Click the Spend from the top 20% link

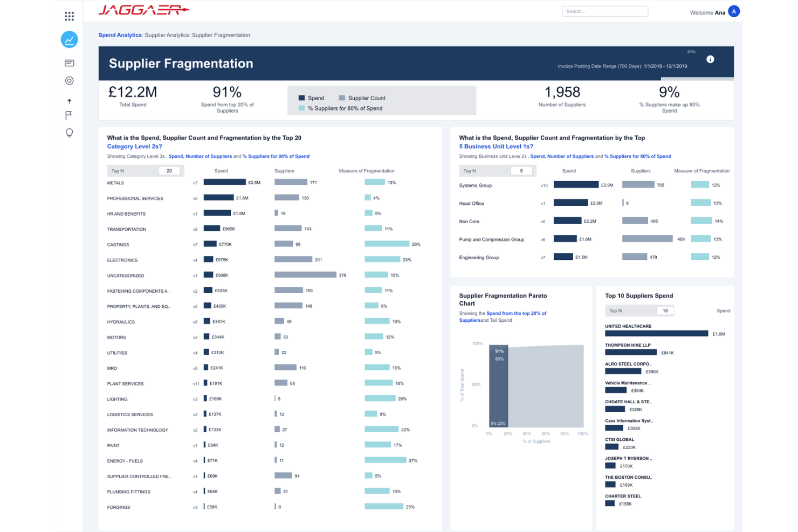(x=503, y=317)
